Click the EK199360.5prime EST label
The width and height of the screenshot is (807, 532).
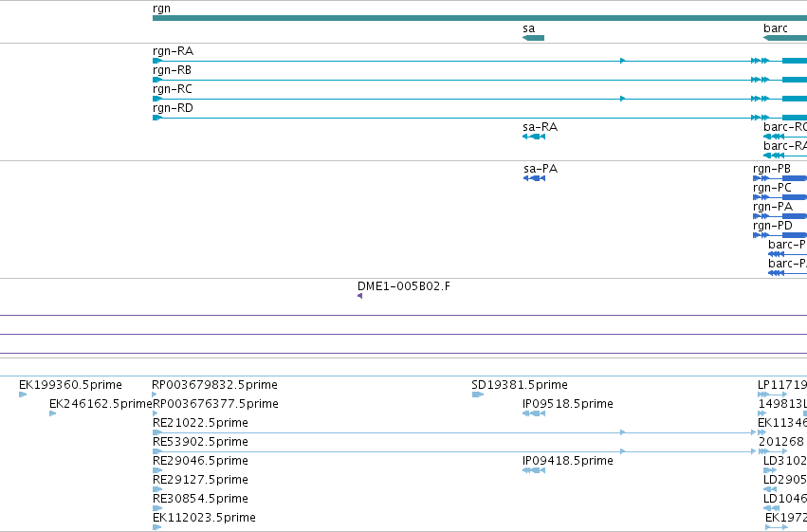[70, 385]
